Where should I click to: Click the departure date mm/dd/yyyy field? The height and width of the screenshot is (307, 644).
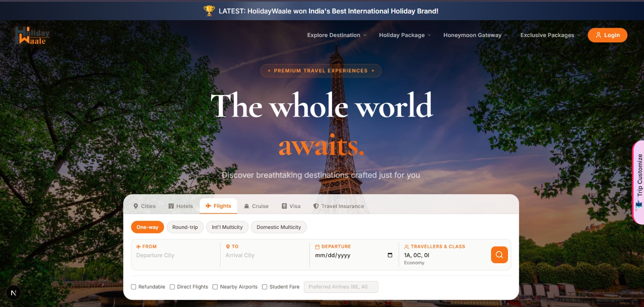click(354, 255)
